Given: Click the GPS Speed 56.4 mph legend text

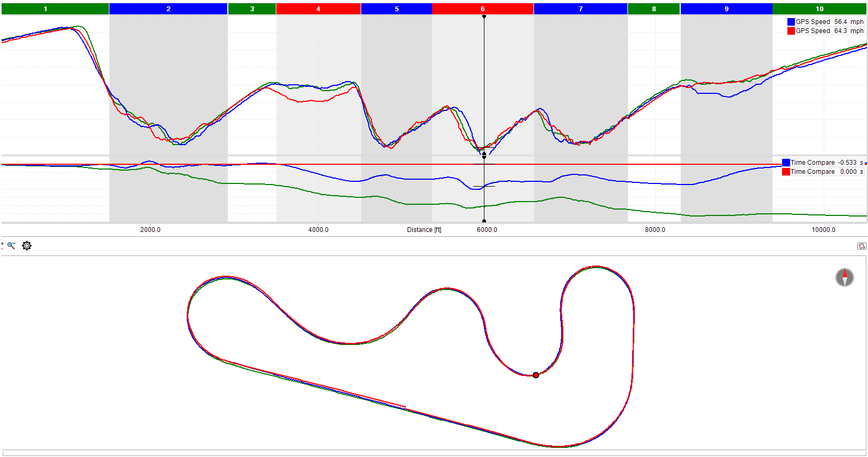Looking at the screenshot, I should [830, 22].
